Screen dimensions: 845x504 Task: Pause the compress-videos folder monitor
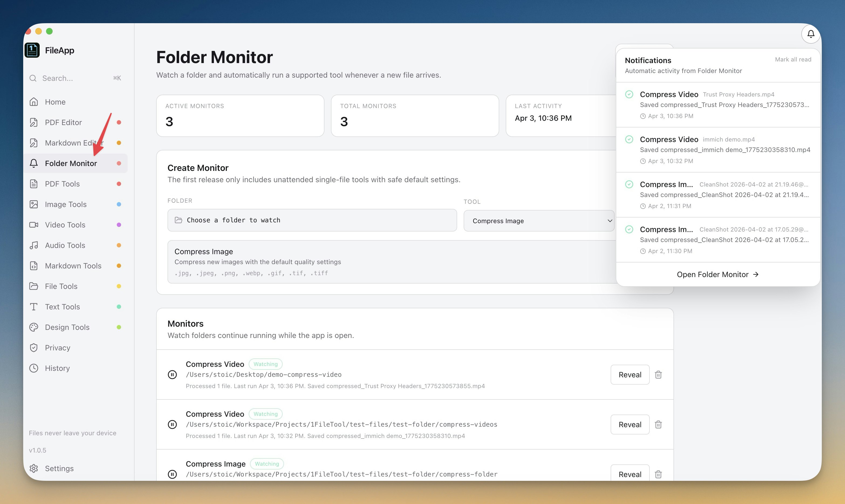click(x=172, y=424)
